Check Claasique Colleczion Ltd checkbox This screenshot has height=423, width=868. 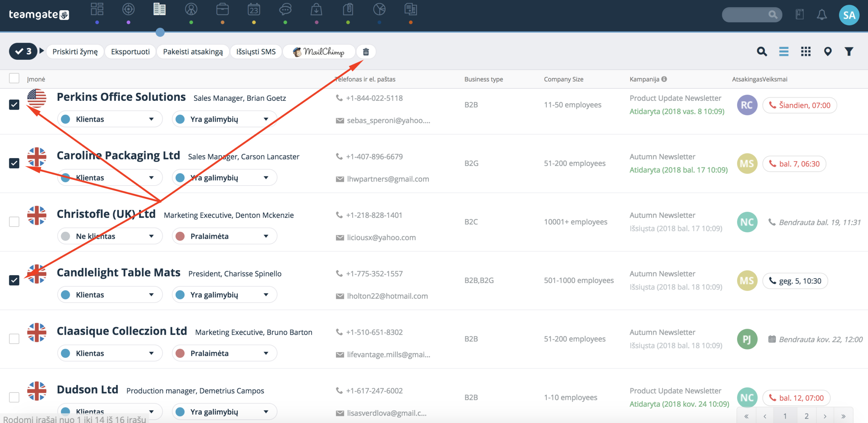(x=14, y=339)
